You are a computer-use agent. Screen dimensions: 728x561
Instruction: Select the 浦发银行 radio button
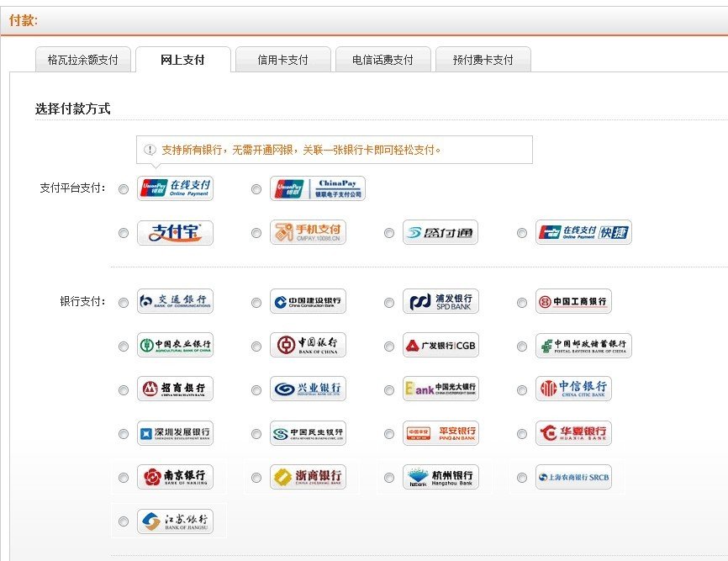point(389,303)
